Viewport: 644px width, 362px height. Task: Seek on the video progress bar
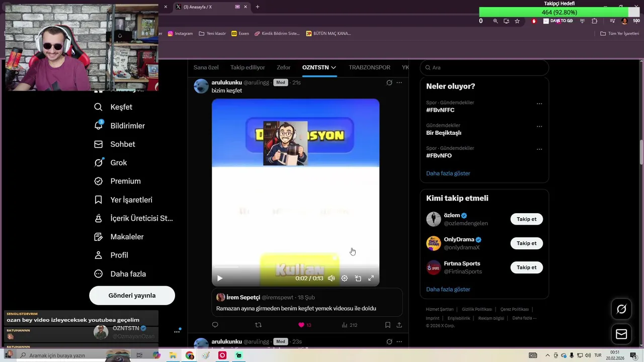pos(295,267)
